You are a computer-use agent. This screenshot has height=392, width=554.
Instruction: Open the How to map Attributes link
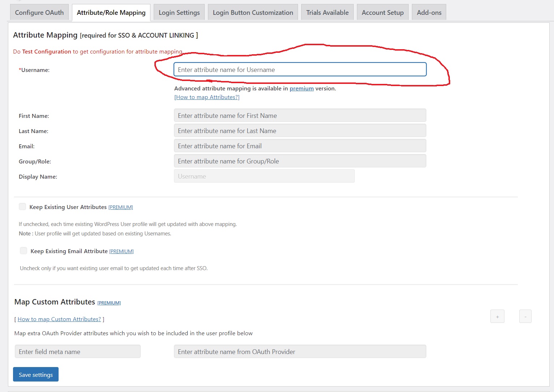point(207,97)
